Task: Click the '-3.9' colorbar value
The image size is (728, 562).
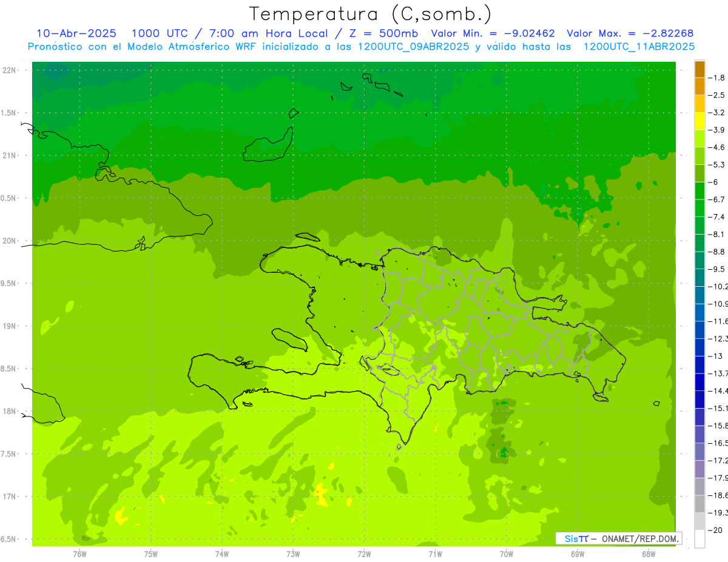Action: [x=717, y=130]
